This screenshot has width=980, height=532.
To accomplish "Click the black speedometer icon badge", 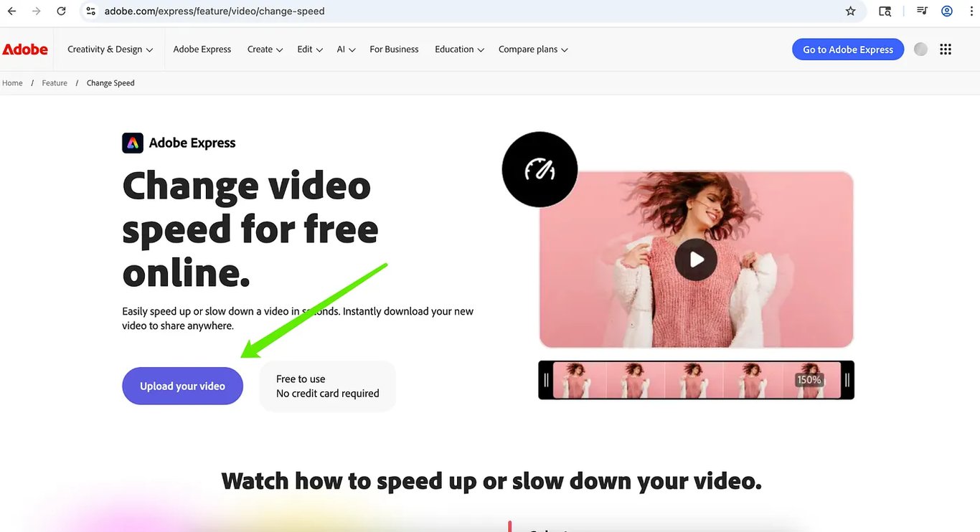I will pyautogui.click(x=540, y=169).
